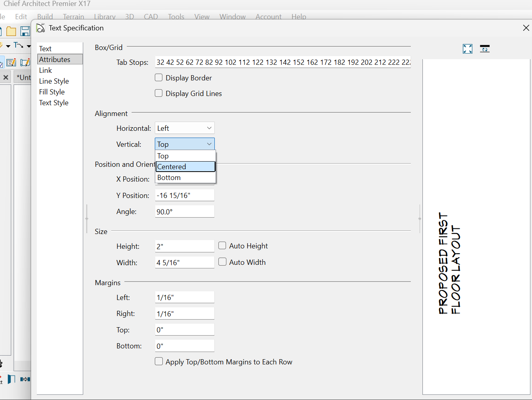
Task: Open the Account menu
Action: (268, 17)
